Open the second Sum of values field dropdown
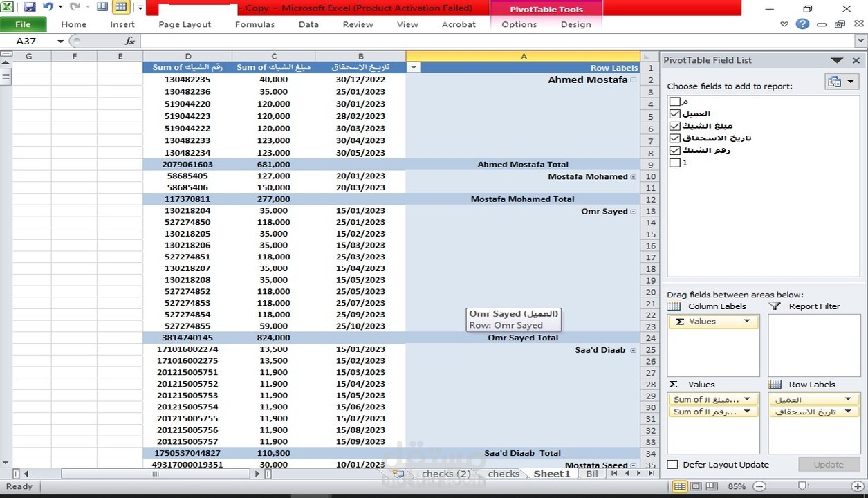The image size is (868, 498). click(x=747, y=412)
